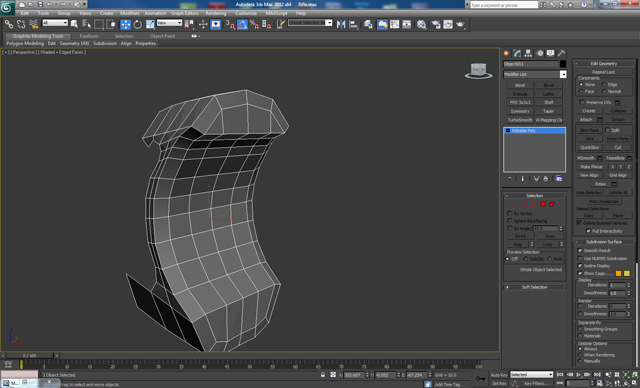
Task: Select Polygon sub-object level icon
Action: click(543, 204)
